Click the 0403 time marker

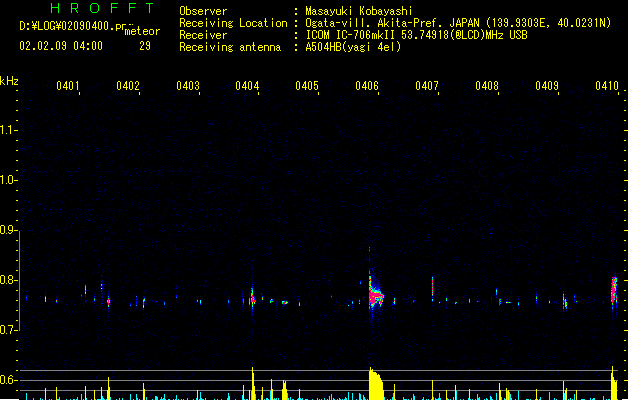[x=188, y=86]
